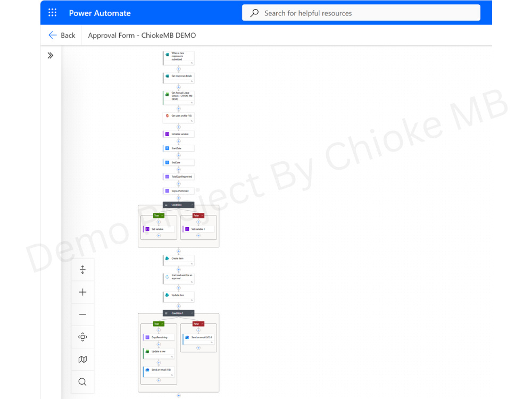Collapse the False branch of Condition 1

[x=202, y=324]
